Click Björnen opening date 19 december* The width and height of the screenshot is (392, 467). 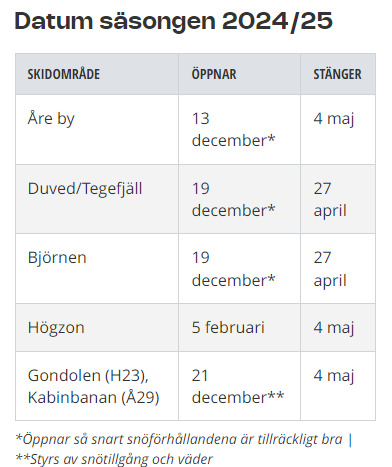pos(234,269)
